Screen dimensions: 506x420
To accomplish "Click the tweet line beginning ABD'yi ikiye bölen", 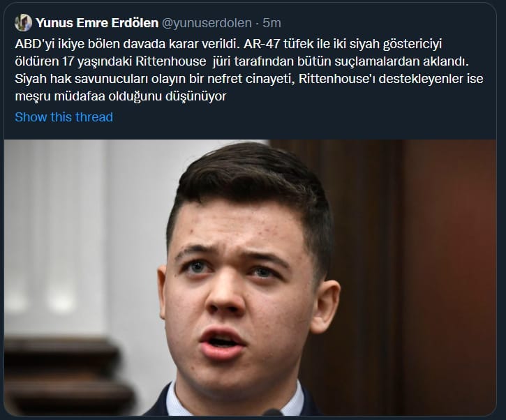I will [228, 44].
